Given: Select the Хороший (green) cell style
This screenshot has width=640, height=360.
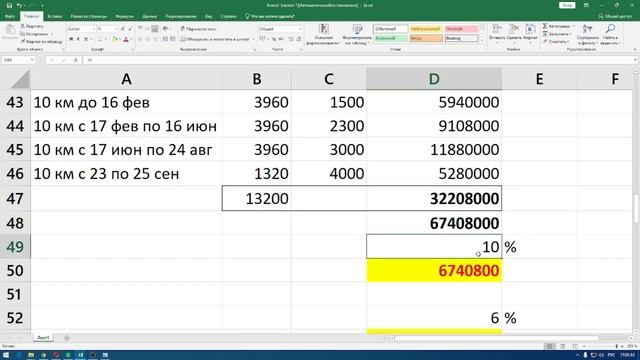Looking at the screenshot, I should point(390,38).
